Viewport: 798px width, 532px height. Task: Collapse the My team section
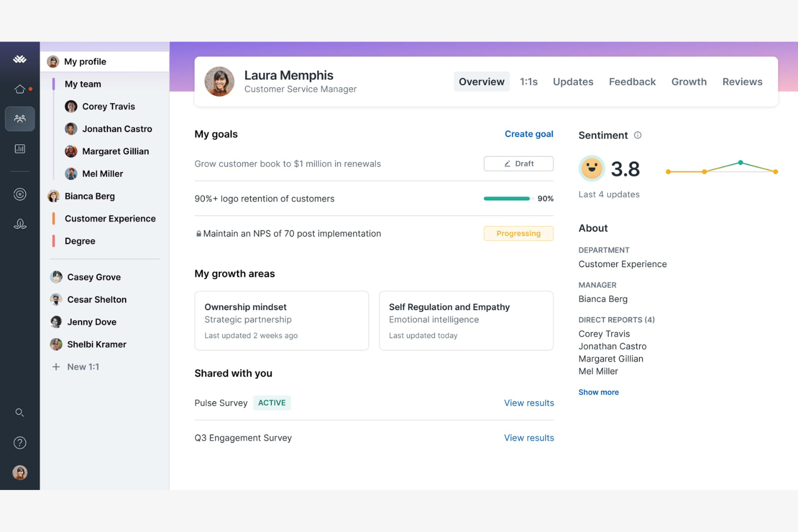(83, 84)
